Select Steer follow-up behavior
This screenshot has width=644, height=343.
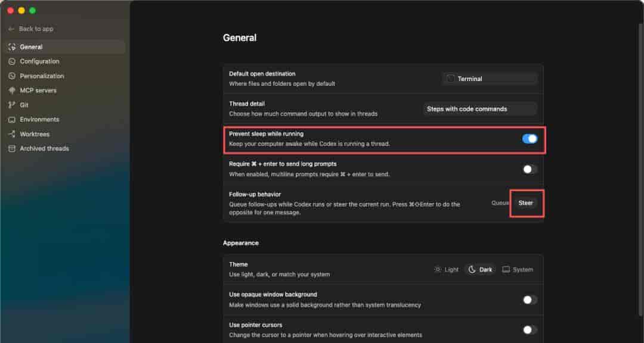pyautogui.click(x=526, y=203)
